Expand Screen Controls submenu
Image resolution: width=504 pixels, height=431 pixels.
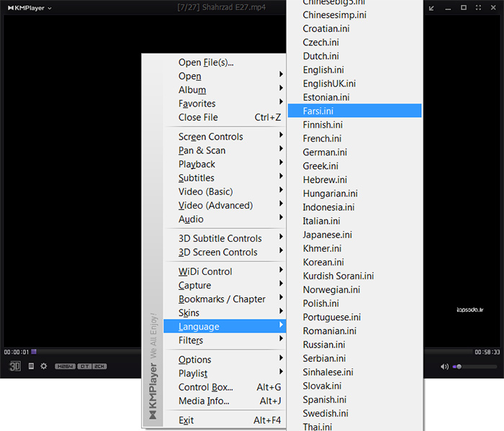point(225,137)
